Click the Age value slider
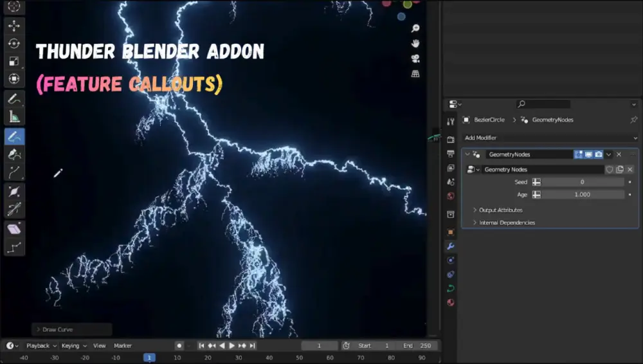Image resolution: width=643 pixels, height=364 pixels. [583, 194]
